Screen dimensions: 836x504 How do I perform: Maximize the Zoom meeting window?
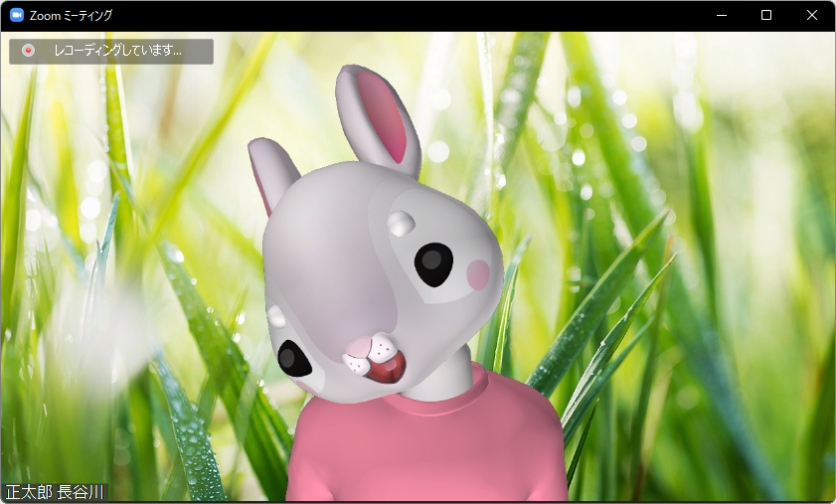pyautogui.click(x=766, y=16)
